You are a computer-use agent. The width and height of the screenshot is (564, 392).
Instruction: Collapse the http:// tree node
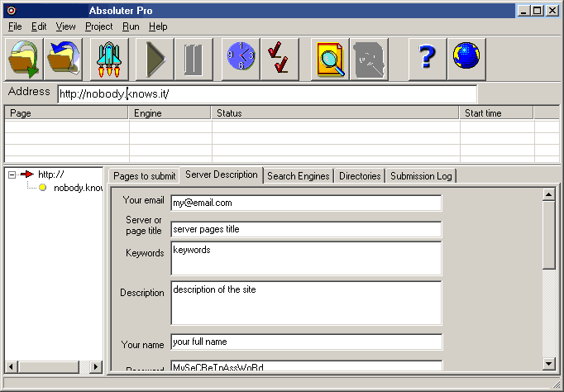pos(12,174)
